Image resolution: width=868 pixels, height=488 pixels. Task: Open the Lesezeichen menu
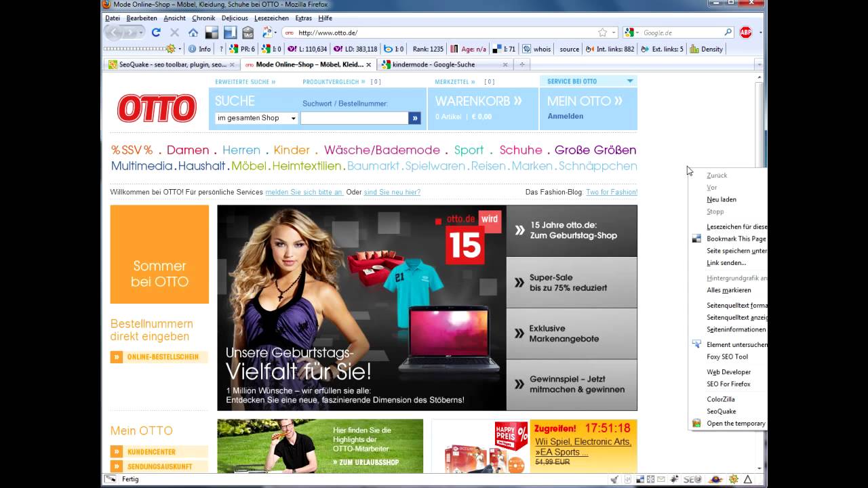[x=271, y=18]
